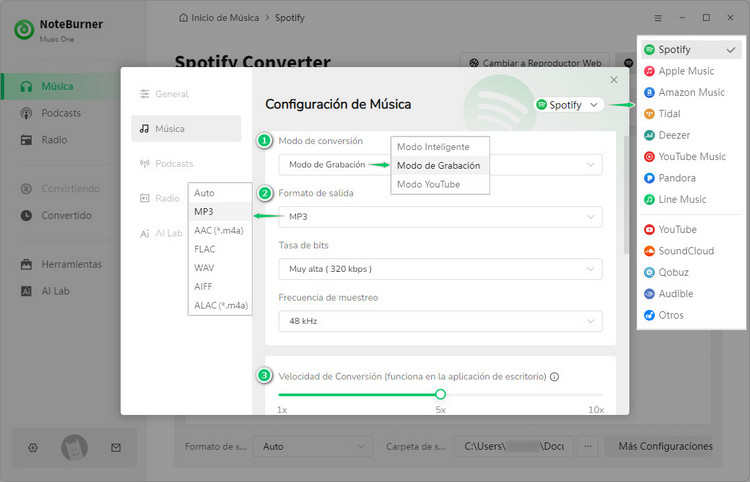Image resolution: width=750 pixels, height=482 pixels.
Task: Open the Spotify platform selector dropdown
Action: click(x=569, y=105)
